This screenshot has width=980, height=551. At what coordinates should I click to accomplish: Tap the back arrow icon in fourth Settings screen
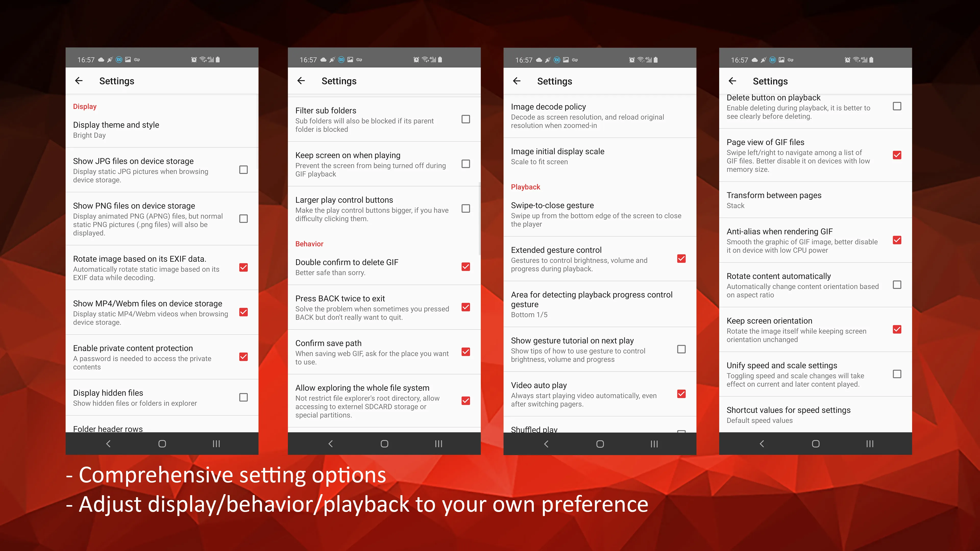tap(734, 80)
